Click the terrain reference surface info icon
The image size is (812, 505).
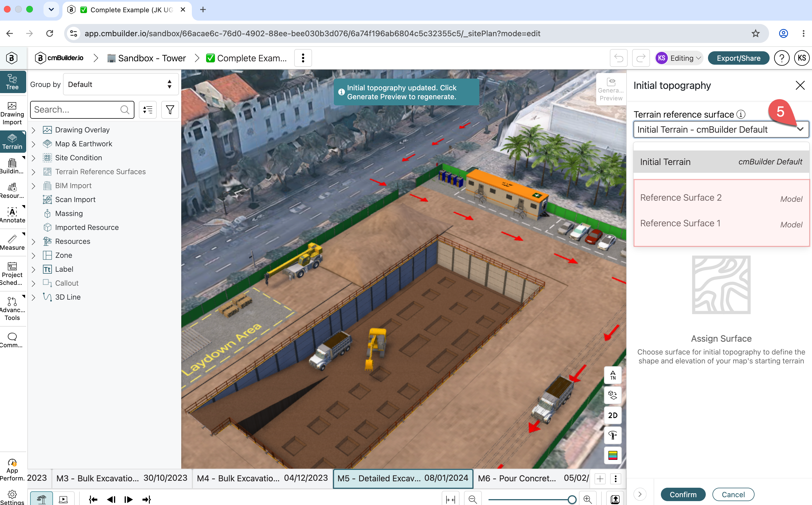point(741,115)
